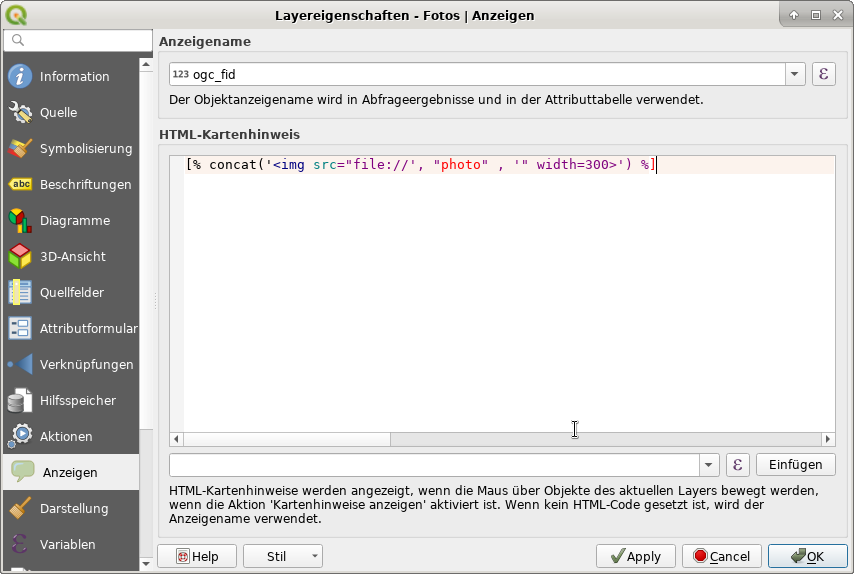
Task: Switch to the Quellfelder tab
Action: pos(71,293)
